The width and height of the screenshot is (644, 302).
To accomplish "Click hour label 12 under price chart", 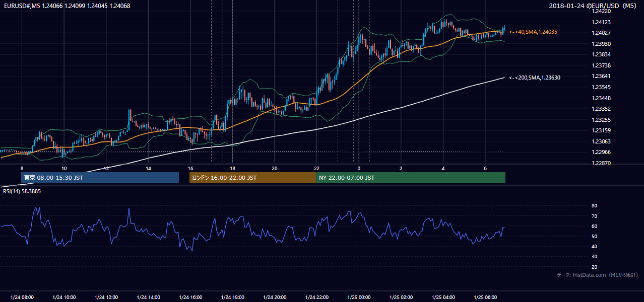I will 106,168.
